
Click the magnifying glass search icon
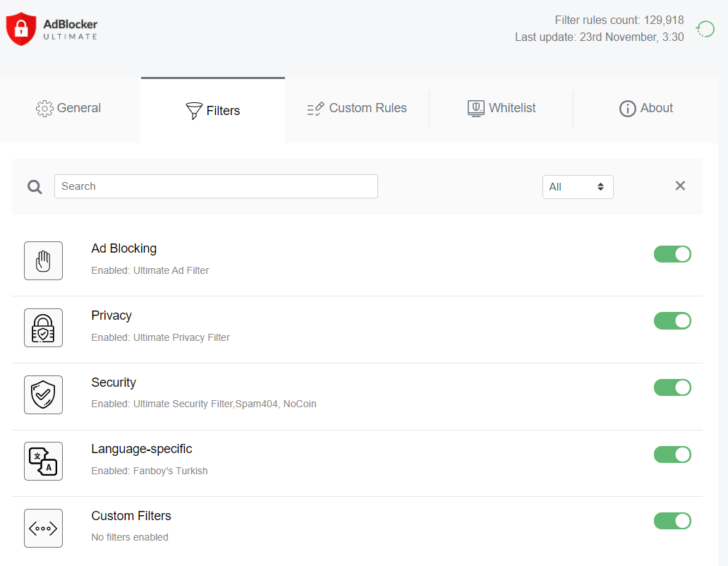35,186
